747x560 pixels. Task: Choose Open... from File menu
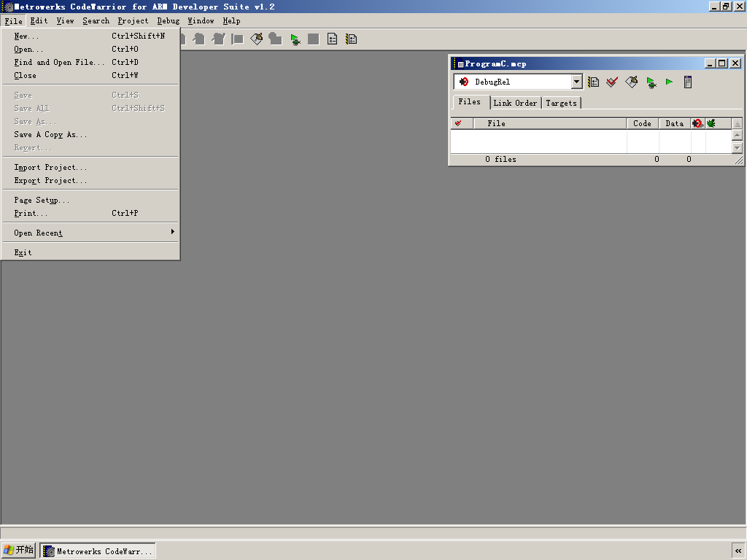tap(90, 49)
